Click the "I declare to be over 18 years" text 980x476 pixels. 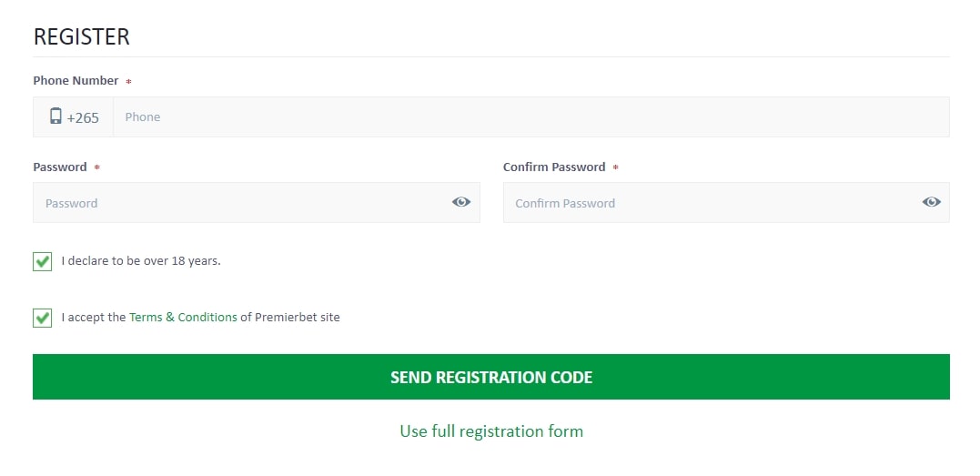pyautogui.click(x=141, y=261)
